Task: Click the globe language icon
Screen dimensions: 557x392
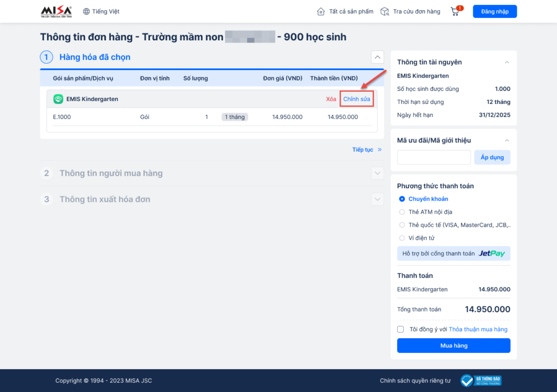Action: (x=86, y=11)
